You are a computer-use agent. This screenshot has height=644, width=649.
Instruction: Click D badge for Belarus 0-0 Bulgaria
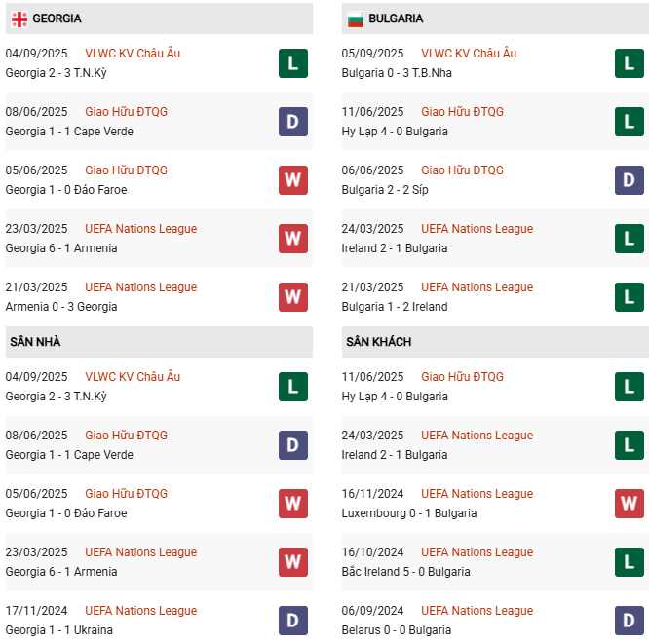(630, 621)
